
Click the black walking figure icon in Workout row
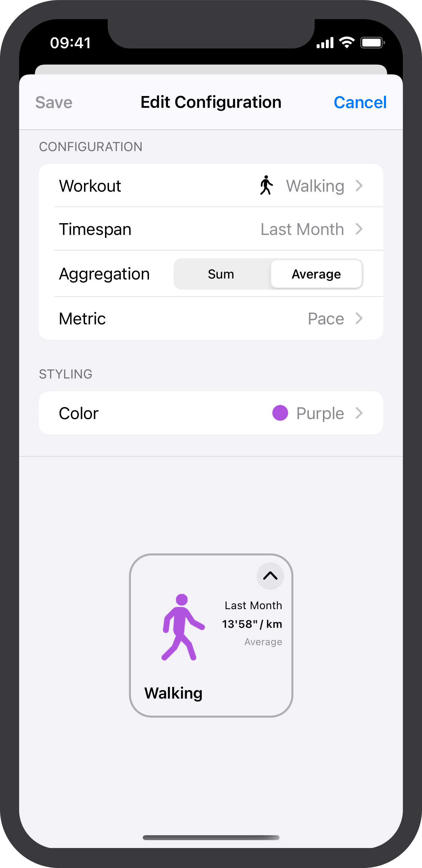(266, 185)
